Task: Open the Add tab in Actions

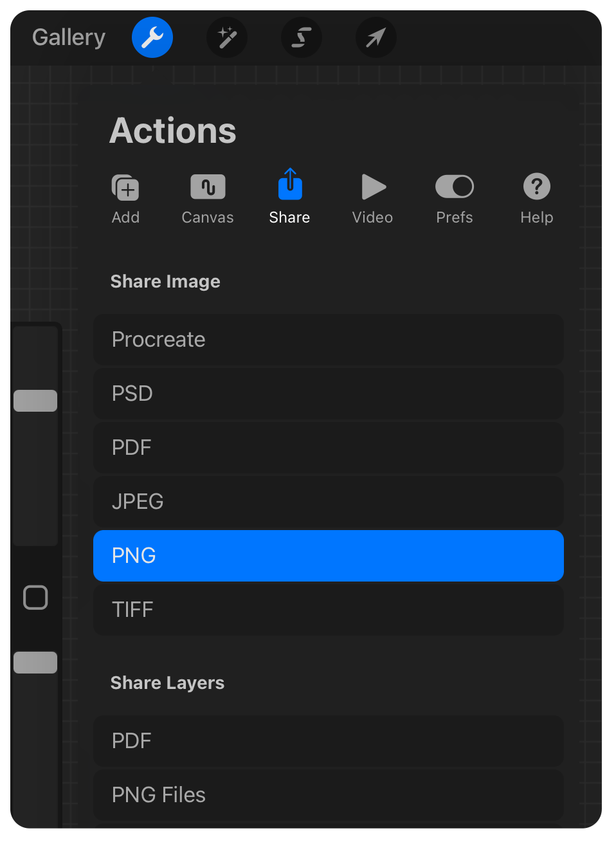Action: 125,199
